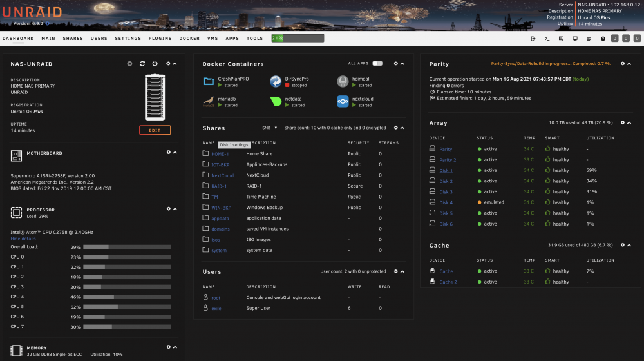Open the Disk 4 emulated device
The image size is (644, 361).
coord(446,202)
